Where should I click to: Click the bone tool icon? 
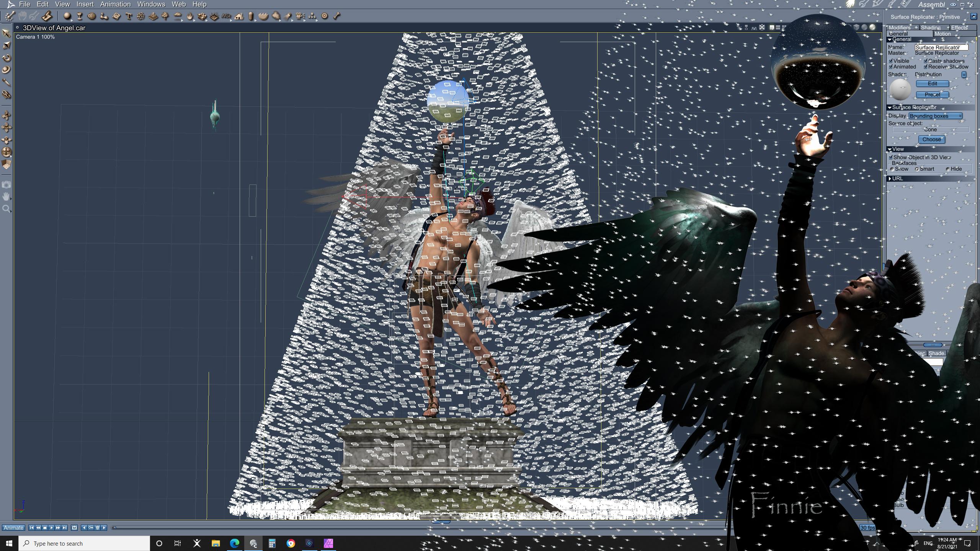(x=337, y=16)
